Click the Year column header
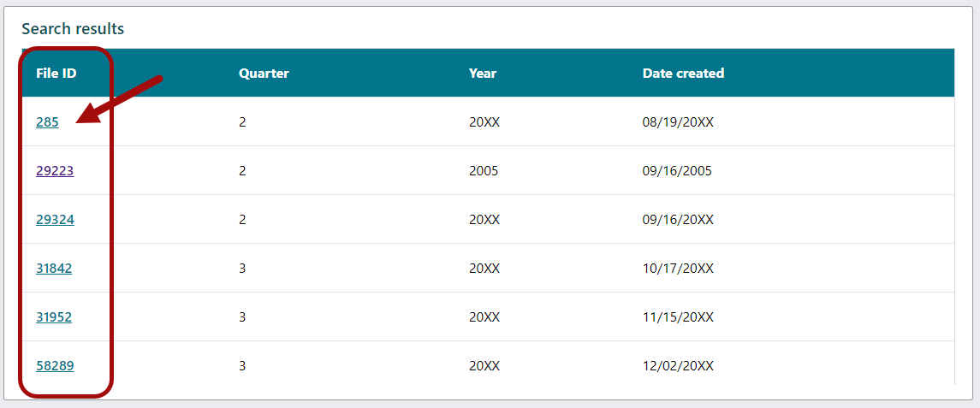The image size is (980, 408). coord(483,74)
